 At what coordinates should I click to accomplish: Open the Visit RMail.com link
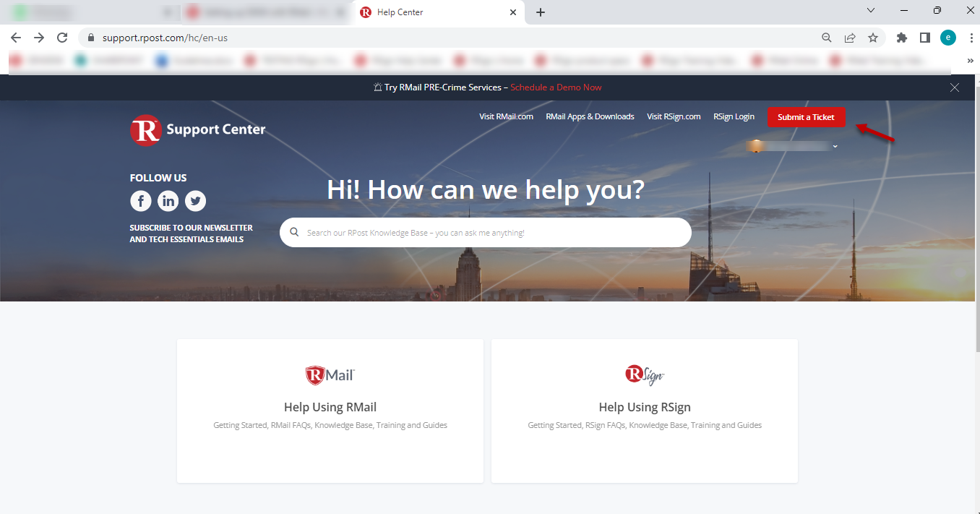tap(506, 116)
